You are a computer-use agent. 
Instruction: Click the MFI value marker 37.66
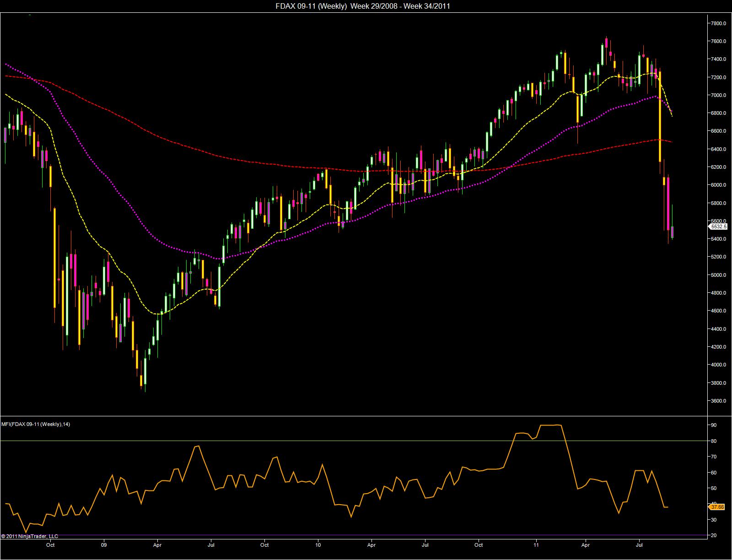click(717, 506)
